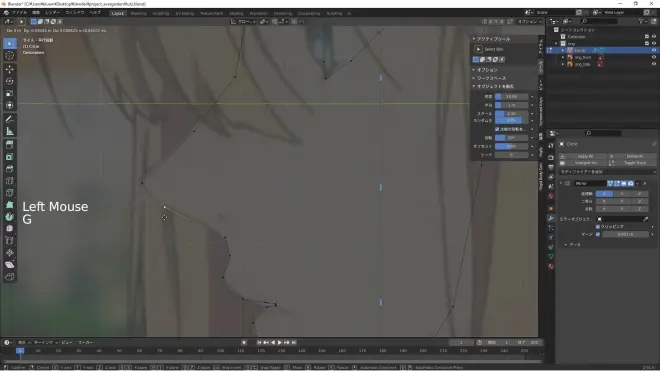Select the Move tool
The height and width of the screenshot is (371, 660).
click(x=10, y=69)
